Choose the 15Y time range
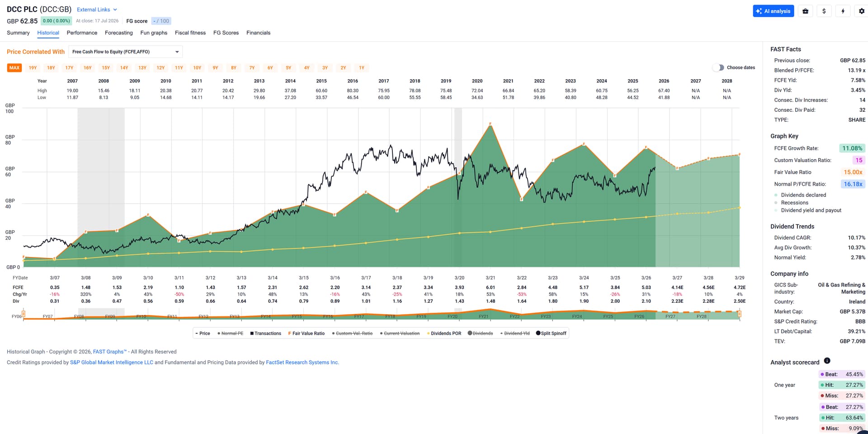 click(x=106, y=68)
